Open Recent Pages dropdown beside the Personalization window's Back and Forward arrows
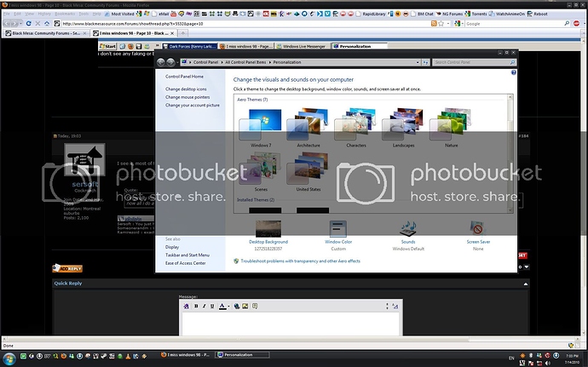The height and width of the screenshot is (367, 588). (177, 62)
